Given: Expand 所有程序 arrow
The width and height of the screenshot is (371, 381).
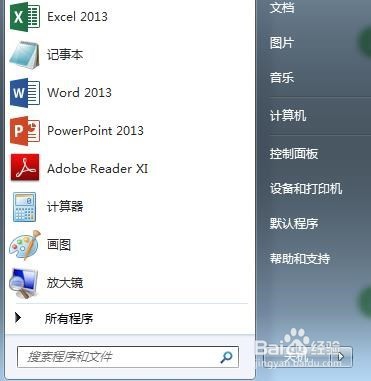Looking at the screenshot, I should pos(18,318).
